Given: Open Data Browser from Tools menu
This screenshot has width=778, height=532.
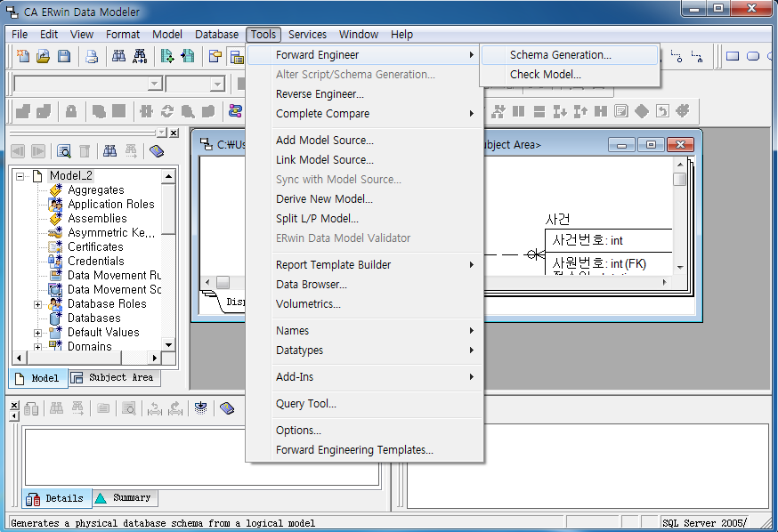Looking at the screenshot, I should tap(365, 284).
